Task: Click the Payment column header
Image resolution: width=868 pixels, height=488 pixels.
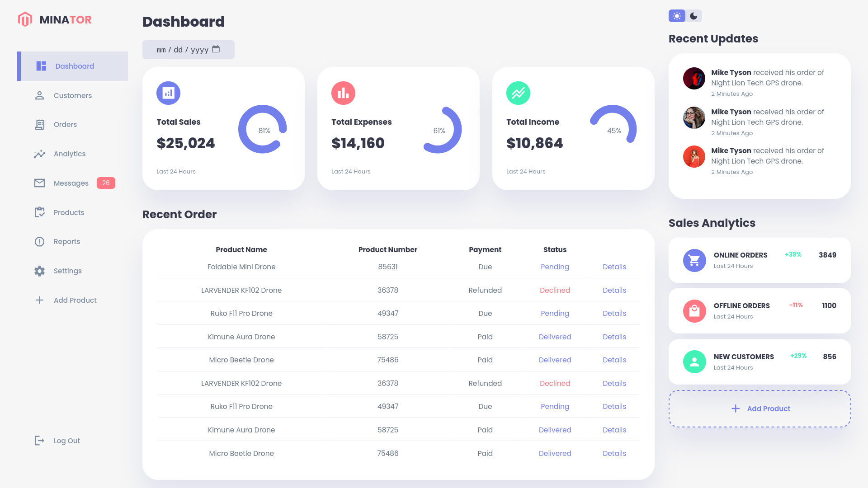Action: 485,249
